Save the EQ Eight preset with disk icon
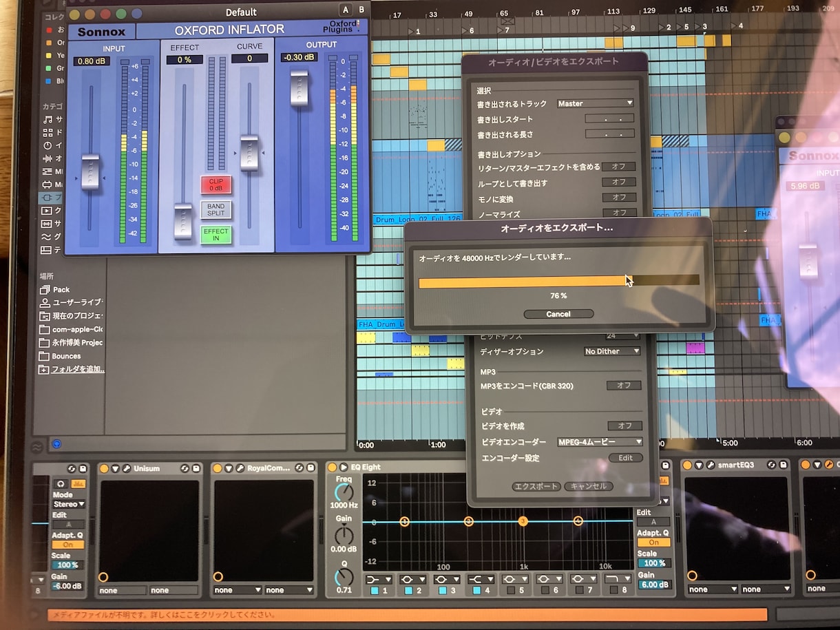Viewport: 840px width, 630px height. click(x=666, y=467)
